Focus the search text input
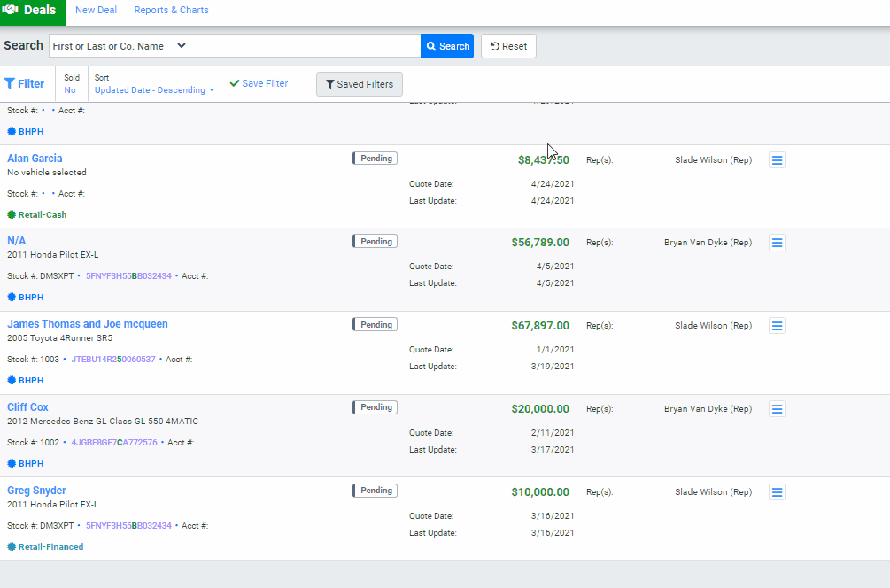 pos(306,46)
